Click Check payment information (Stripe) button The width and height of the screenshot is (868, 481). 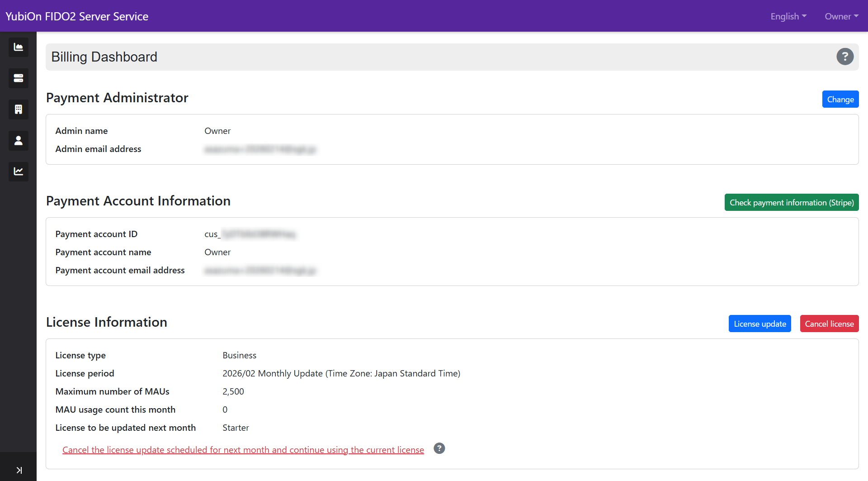click(791, 203)
